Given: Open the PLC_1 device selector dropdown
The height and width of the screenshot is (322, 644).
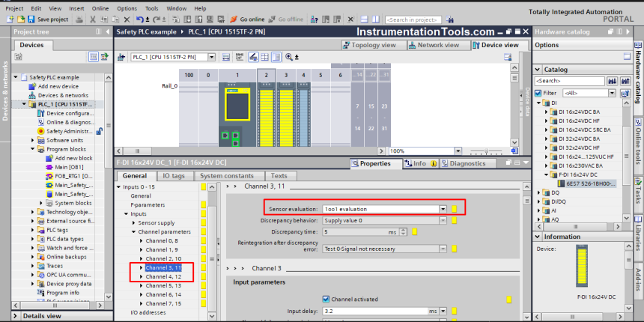Looking at the screenshot, I should (211, 57).
